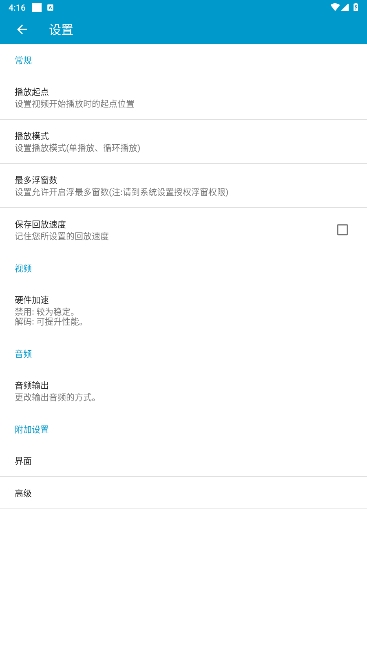Open the 界面 settings

click(184, 461)
